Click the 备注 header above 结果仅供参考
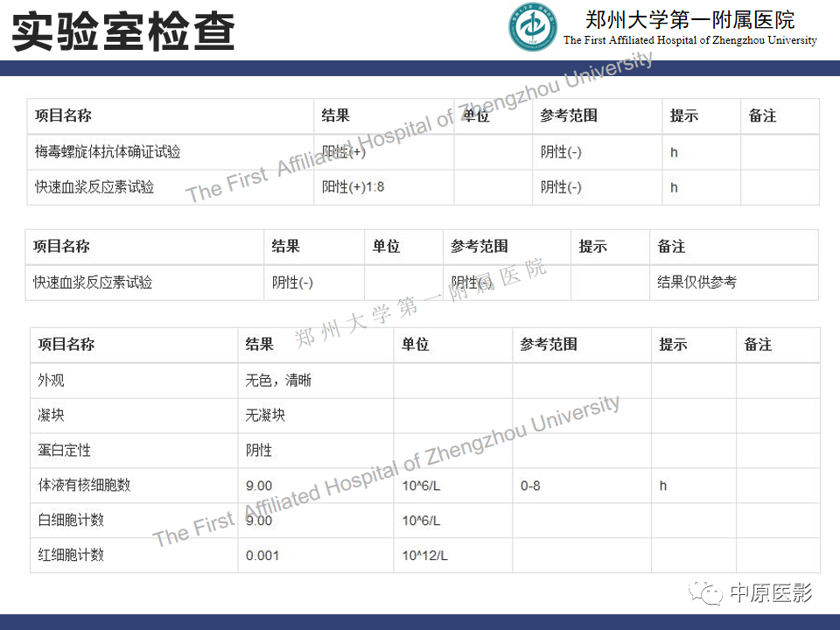This screenshot has height=630, width=840. [671, 246]
